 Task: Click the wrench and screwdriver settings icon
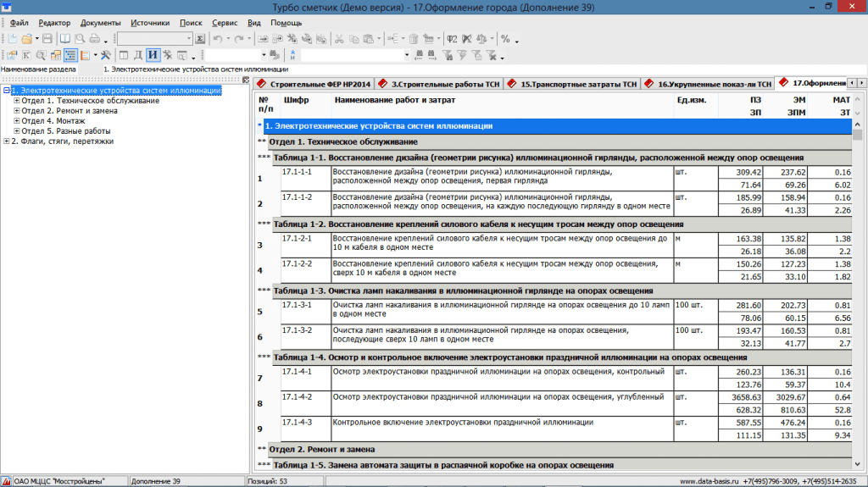point(106,55)
